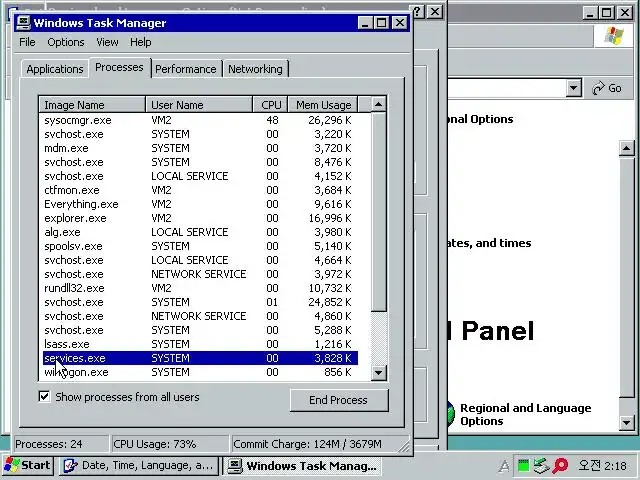Select the mdm.exe process row

pyautogui.click(x=200, y=148)
